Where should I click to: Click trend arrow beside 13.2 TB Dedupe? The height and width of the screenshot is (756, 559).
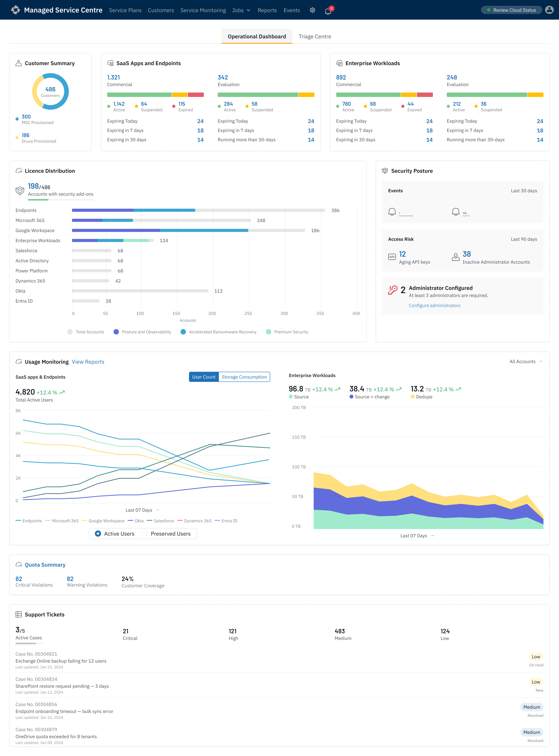458,389
